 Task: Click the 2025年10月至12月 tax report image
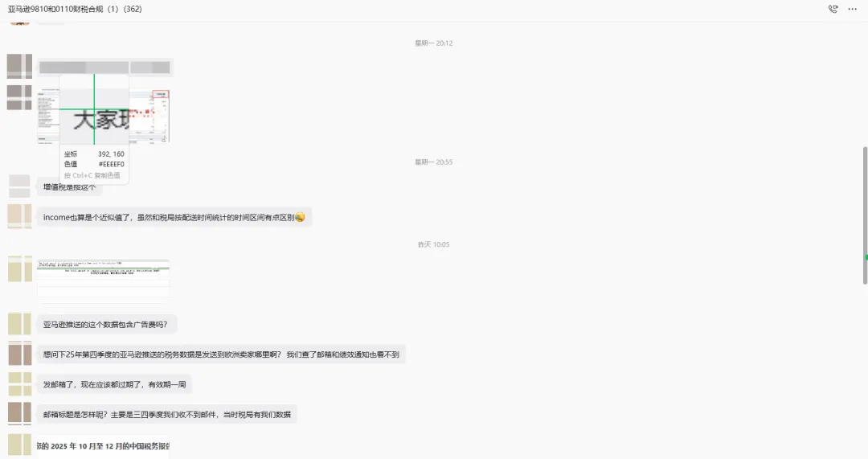click(104, 446)
